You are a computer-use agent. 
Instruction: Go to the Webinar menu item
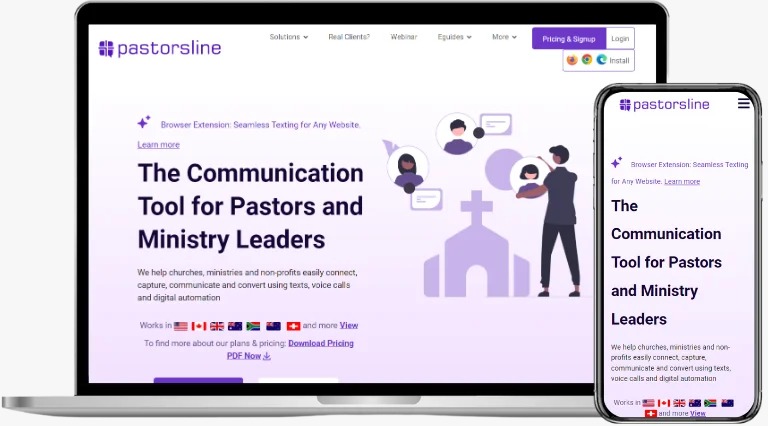(404, 37)
